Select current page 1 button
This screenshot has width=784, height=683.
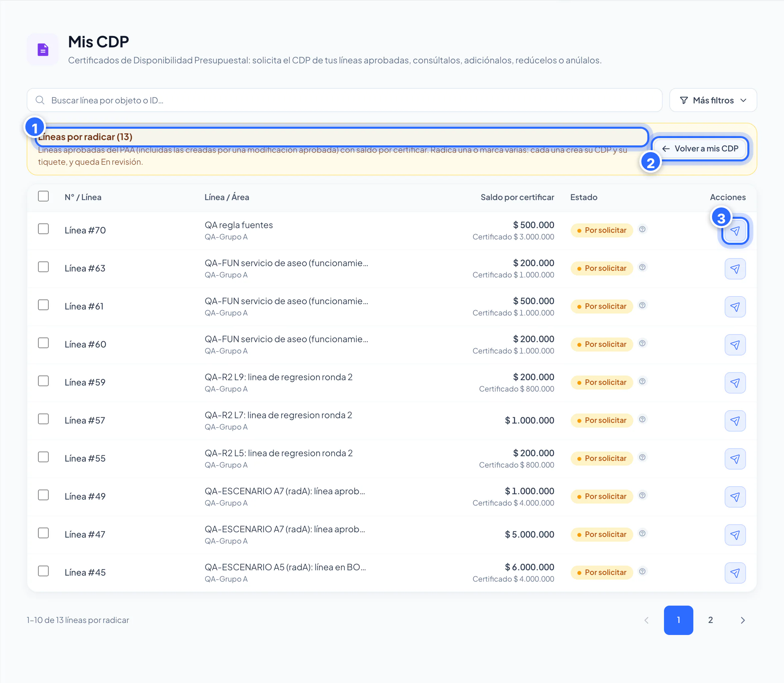click(x=678, y=620)
